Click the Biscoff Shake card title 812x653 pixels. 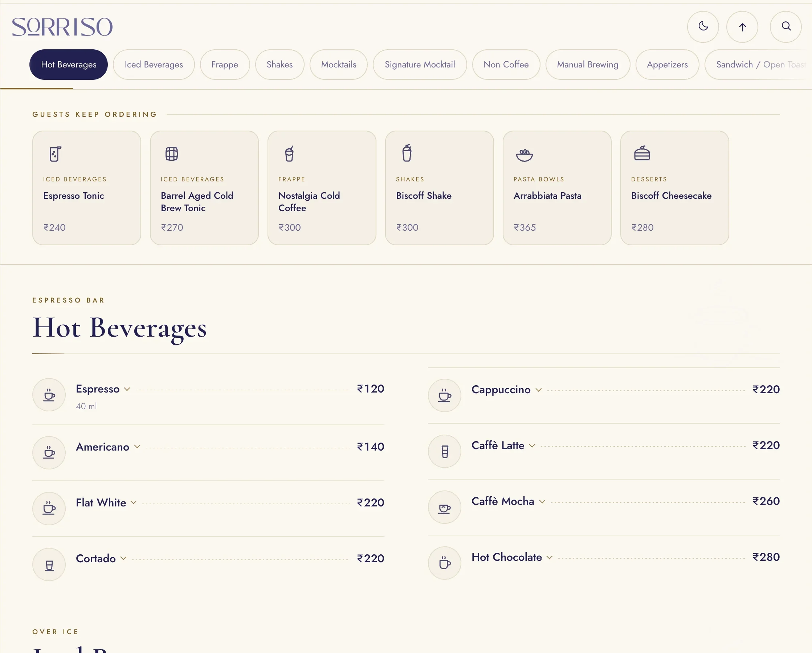423,196
